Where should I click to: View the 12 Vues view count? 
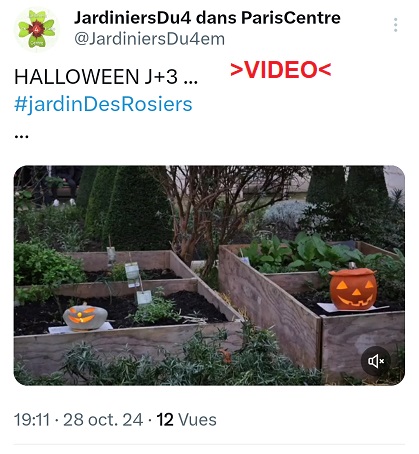click(186, 419)
